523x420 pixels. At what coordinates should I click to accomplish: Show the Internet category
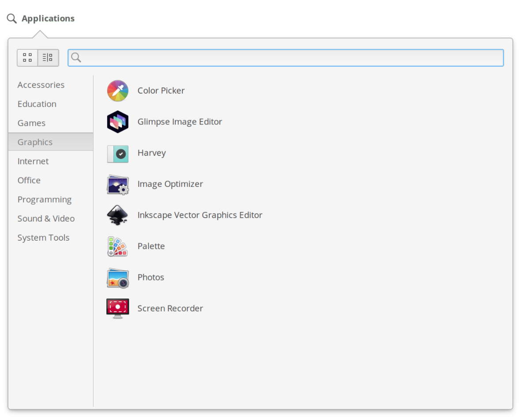pos(33,161)
